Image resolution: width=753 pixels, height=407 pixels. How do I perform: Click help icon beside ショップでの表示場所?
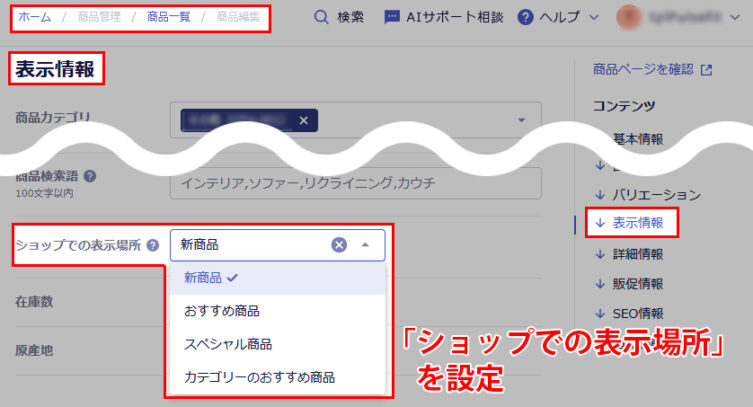[153, 245]
